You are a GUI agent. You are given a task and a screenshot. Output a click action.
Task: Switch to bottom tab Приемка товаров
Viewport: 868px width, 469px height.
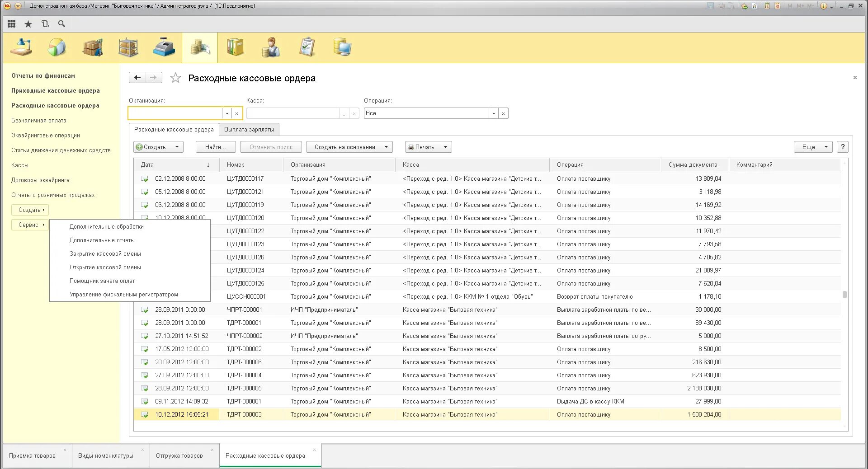tap(32, 456)
